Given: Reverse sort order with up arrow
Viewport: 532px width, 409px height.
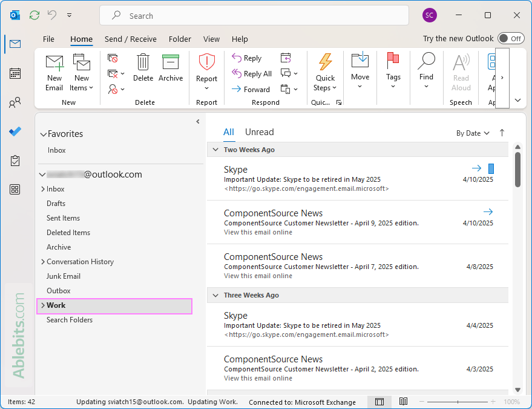Looking at the screenshot, I should pos(502,133).
